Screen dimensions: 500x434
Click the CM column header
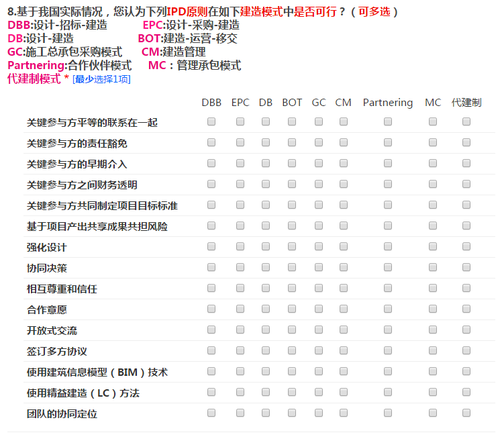(x=343, y=102)
